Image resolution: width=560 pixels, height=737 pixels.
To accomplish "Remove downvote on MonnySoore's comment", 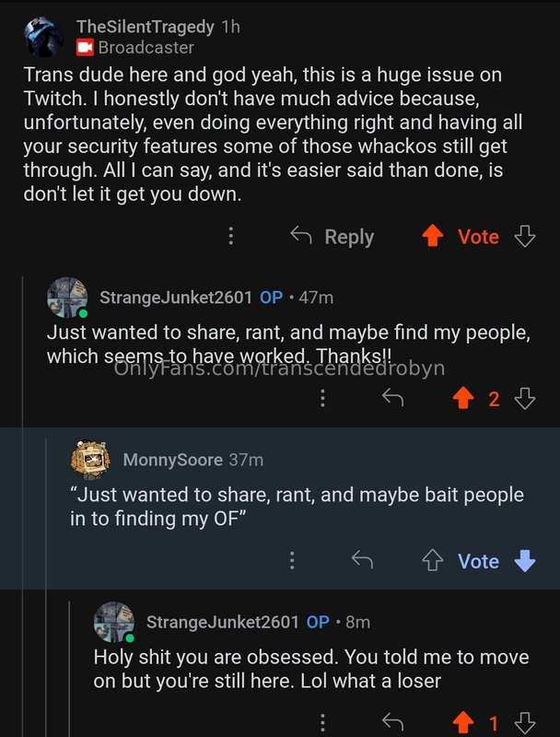I will coord(525,561).
